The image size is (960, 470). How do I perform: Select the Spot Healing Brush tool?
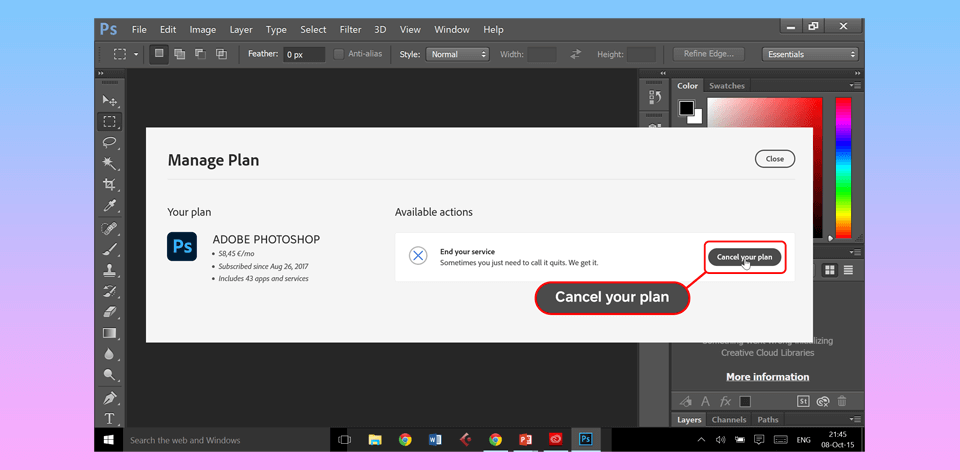[110, 228]
